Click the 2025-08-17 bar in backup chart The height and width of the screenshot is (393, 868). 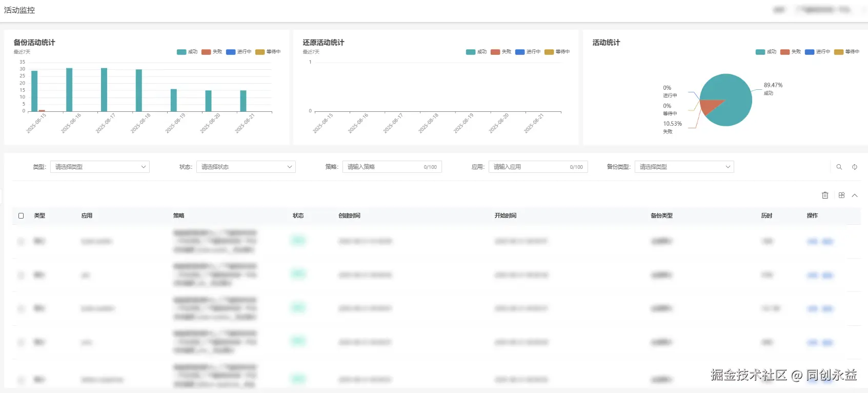[x=104, y=89]
